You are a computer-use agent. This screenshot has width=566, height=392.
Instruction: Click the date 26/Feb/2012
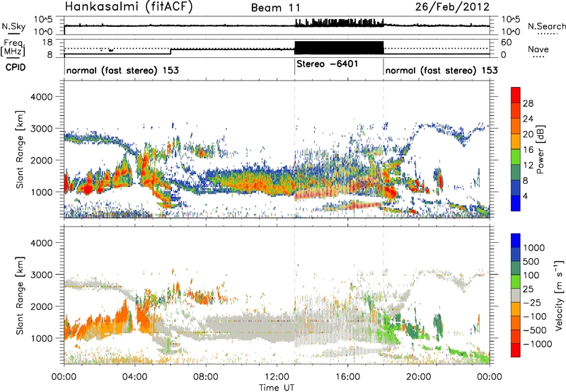click(452, 6)
